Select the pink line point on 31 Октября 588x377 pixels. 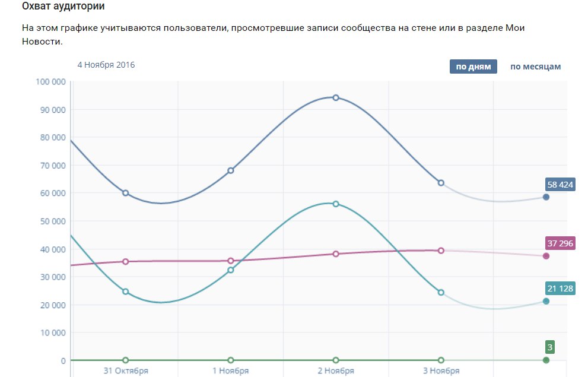click(x=125, y=261)
